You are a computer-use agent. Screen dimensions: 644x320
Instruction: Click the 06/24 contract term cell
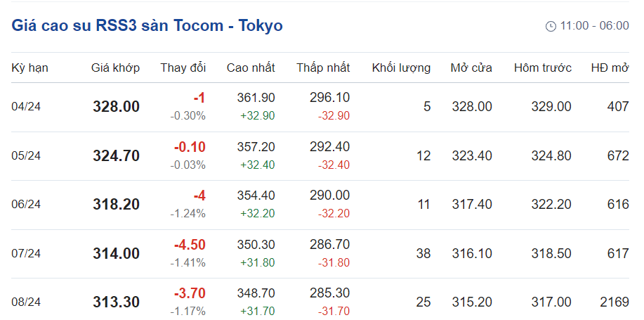point(26,205)
